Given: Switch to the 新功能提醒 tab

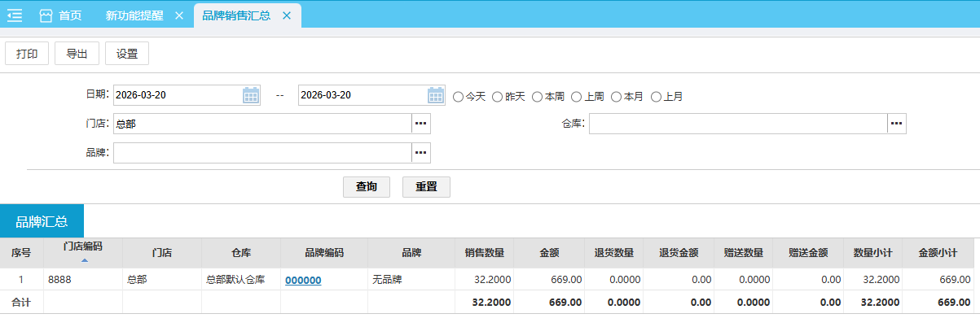Looking at the screenshot, I should (x=132, y=15).
